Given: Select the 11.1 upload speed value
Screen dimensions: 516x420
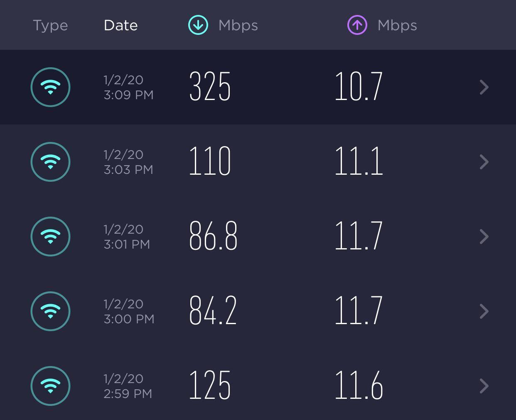Looking at the screenshot, I should [359, 161].
